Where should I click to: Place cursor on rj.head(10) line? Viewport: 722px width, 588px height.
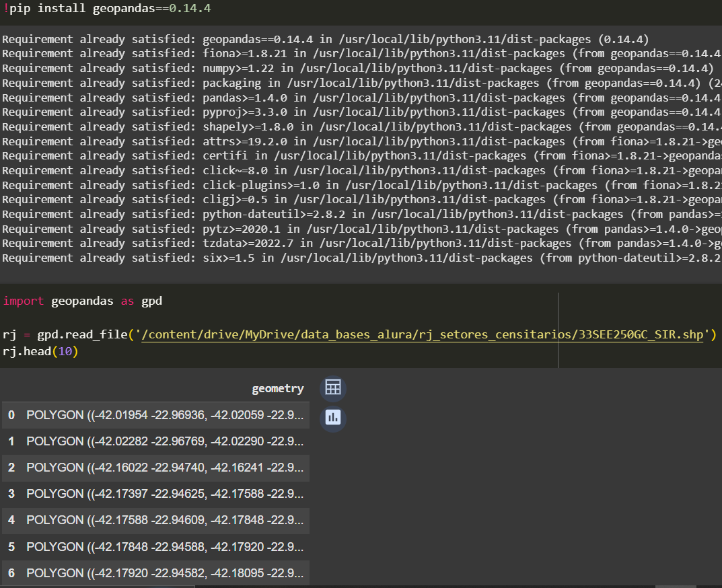point(40,352)
